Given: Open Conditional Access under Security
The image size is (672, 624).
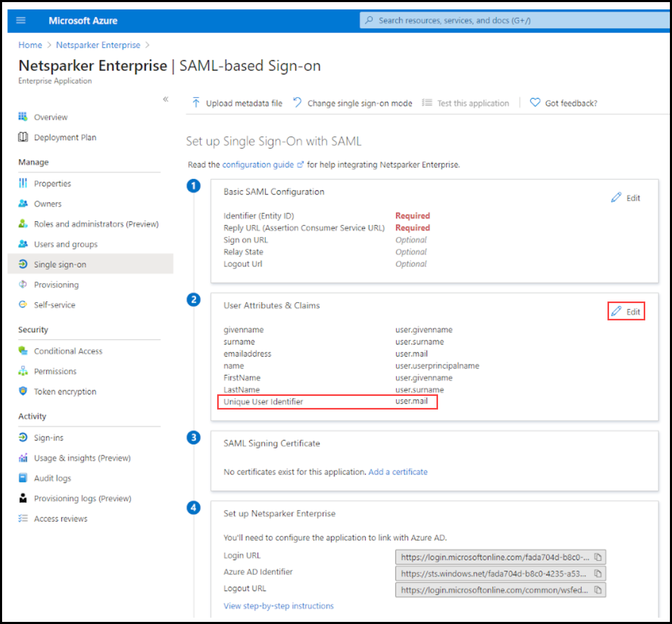Looking at the screenshot, I should (x=68, y=351).
